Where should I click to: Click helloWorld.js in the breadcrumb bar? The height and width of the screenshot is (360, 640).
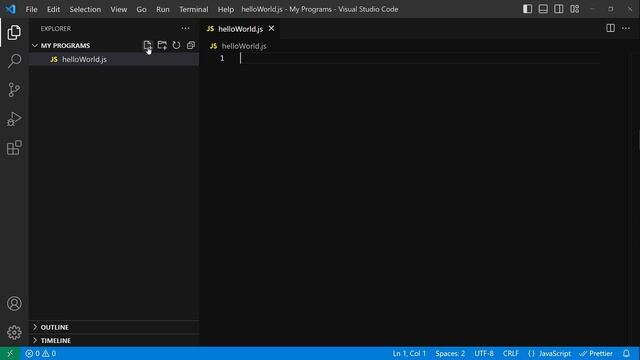pyautogui.click(x=244, y=46)
